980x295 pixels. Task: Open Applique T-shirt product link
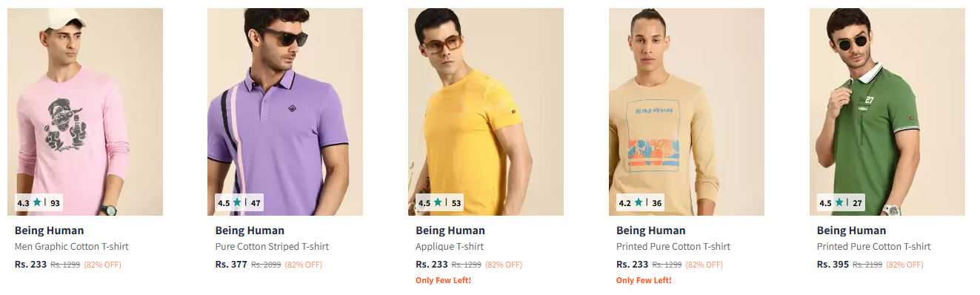tap(450, 247)
